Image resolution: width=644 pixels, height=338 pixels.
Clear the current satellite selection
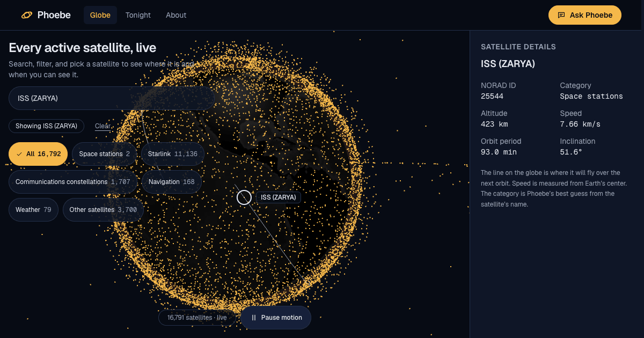[103, 126]
